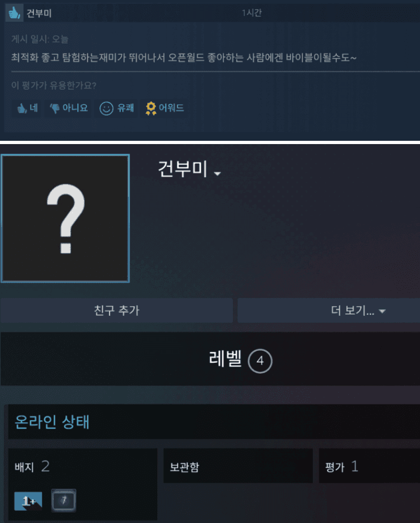Mark the review as 유쾌 (funny)

click(116, 108)
